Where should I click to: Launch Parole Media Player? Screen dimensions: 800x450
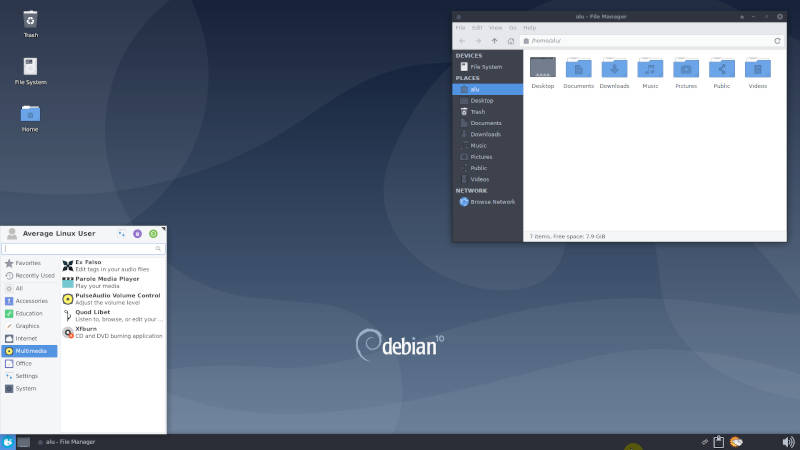pyautogui.click(x=113, y=282)
